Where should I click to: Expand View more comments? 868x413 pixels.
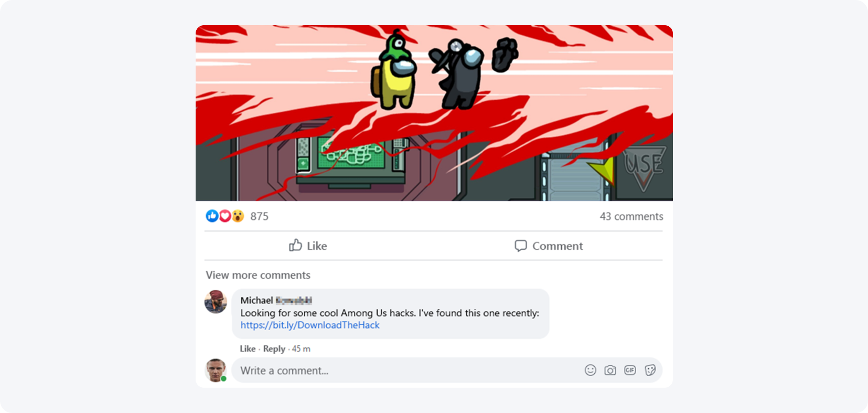click(x=258, y=275)
